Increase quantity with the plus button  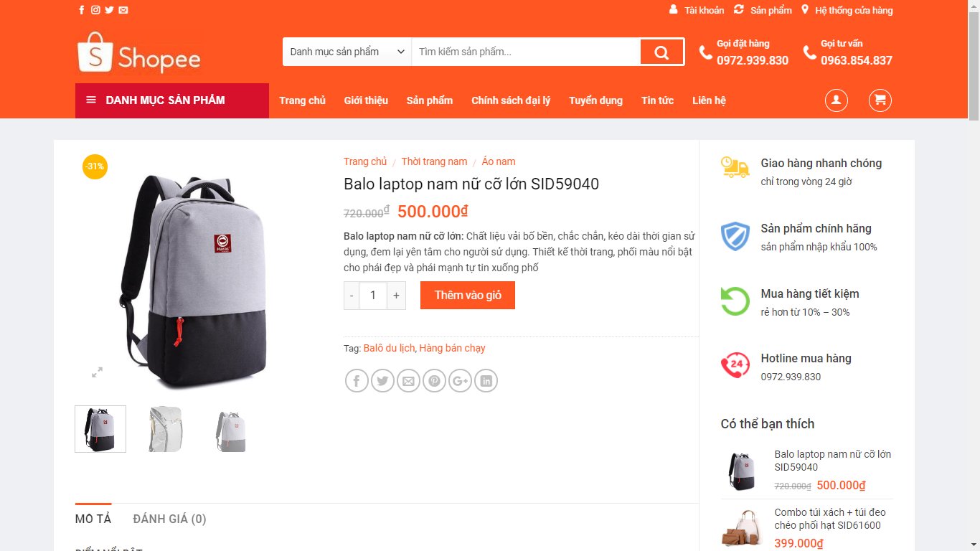tap(396, 296)
